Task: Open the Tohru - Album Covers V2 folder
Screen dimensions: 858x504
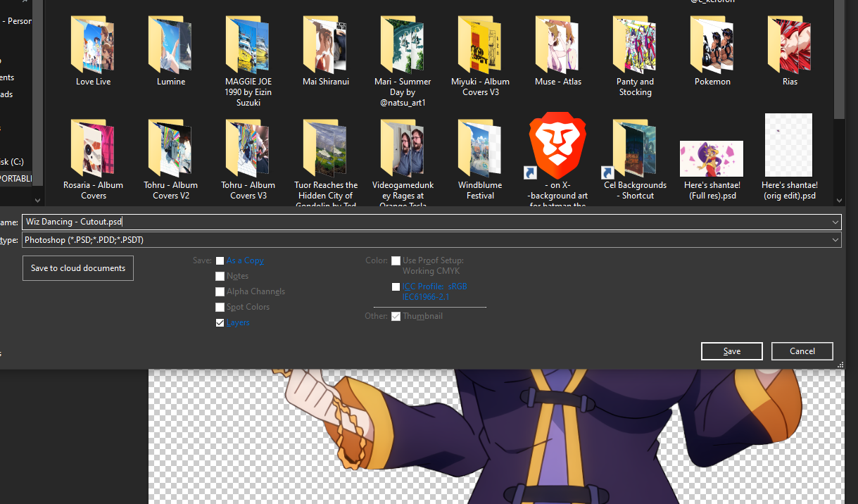Action: pyautogui.click(x=171, y=149)
